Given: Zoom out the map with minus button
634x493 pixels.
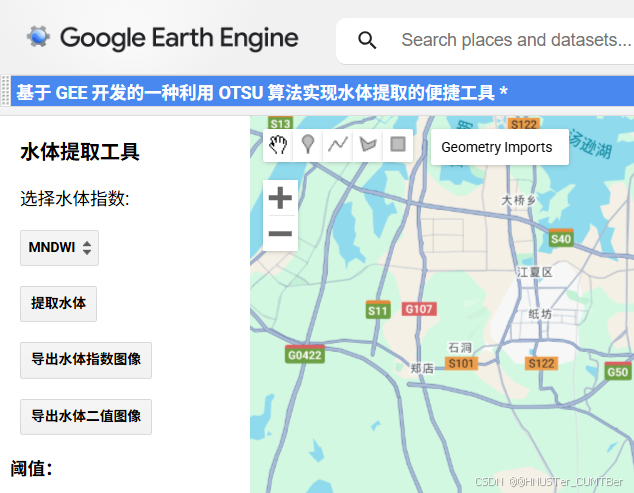Looking at the screenshot, I should (280, 233).
